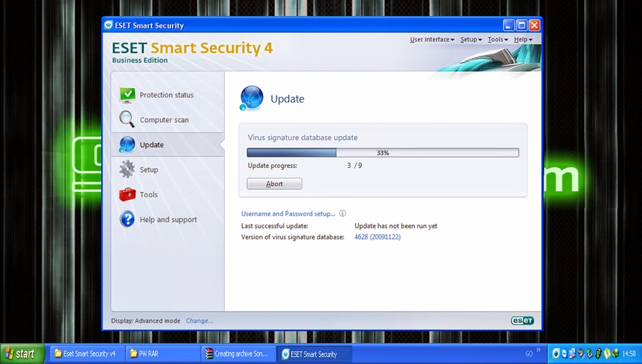This screenshot has height=364, width=642.
Task: Click the Internet Download Manager tray icon
Action: 615,354
